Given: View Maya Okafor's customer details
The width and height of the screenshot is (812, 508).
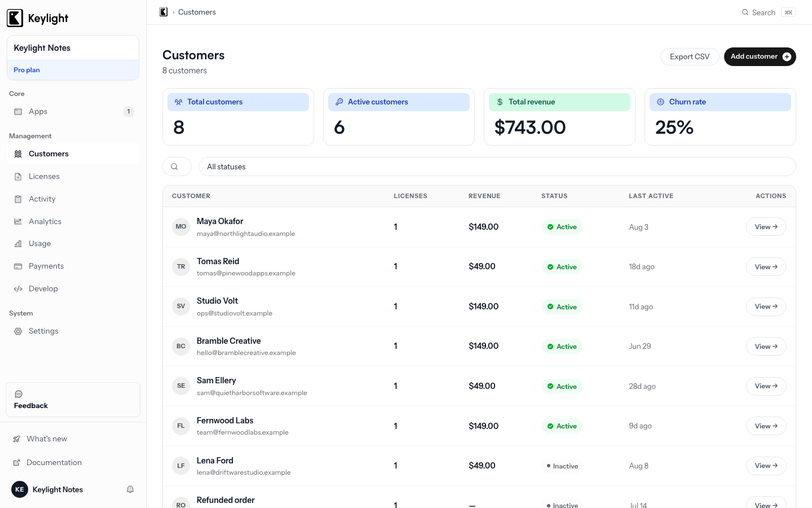Looking at the screenshot, I should click(x=766, y=227).
